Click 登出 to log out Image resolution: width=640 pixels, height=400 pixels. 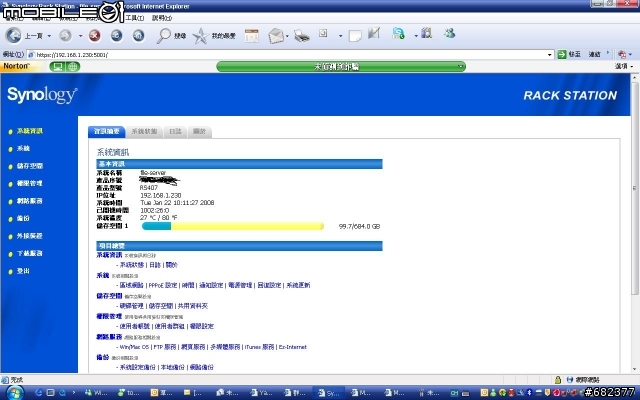(x=23, y=271)
